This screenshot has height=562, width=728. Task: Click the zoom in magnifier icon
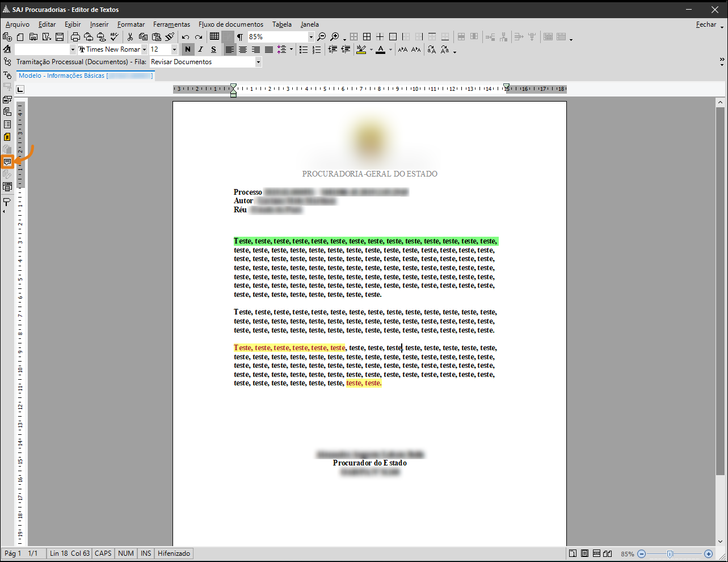[x=335, y=37]
